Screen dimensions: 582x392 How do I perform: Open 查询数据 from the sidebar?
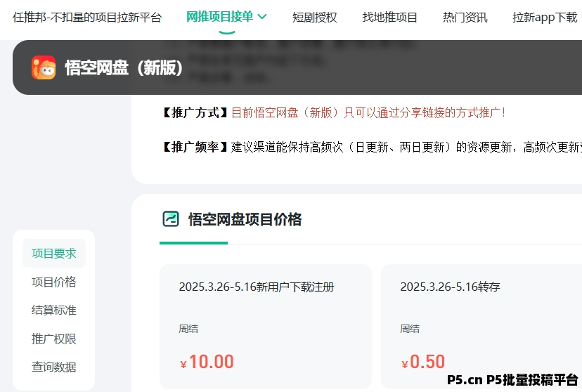pos(54,367)
